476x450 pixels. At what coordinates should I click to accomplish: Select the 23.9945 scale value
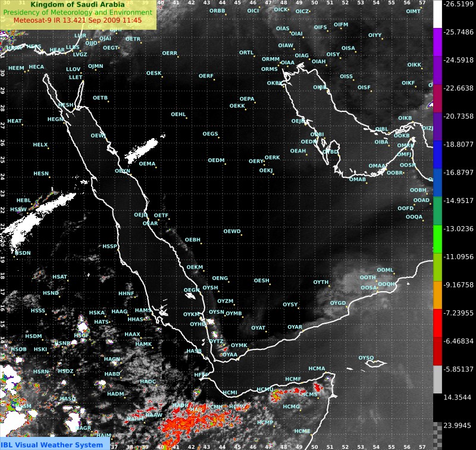457,426
